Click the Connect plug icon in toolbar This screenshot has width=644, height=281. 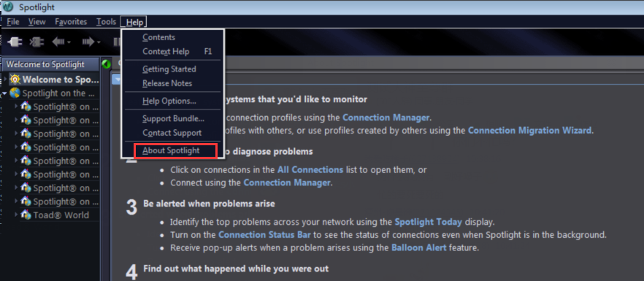(x=15, y=42)
